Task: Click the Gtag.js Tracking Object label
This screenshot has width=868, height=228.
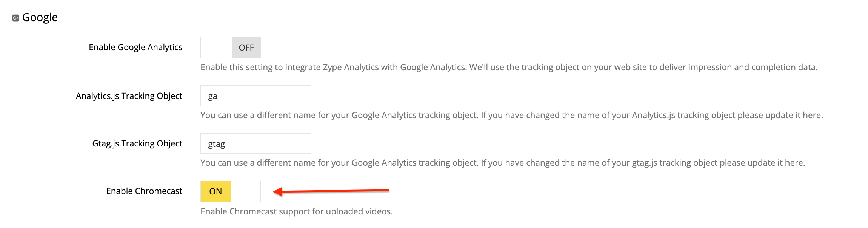Action: click(x=137, y=143)
